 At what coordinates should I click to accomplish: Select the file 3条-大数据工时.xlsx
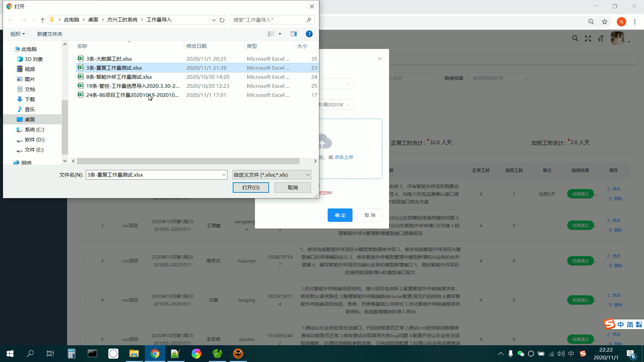(109, 59)
